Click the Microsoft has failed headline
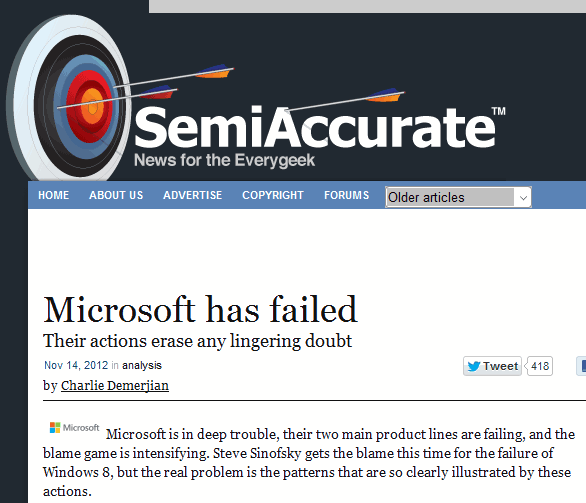This screenshot has width=586, height=503. 200,309
